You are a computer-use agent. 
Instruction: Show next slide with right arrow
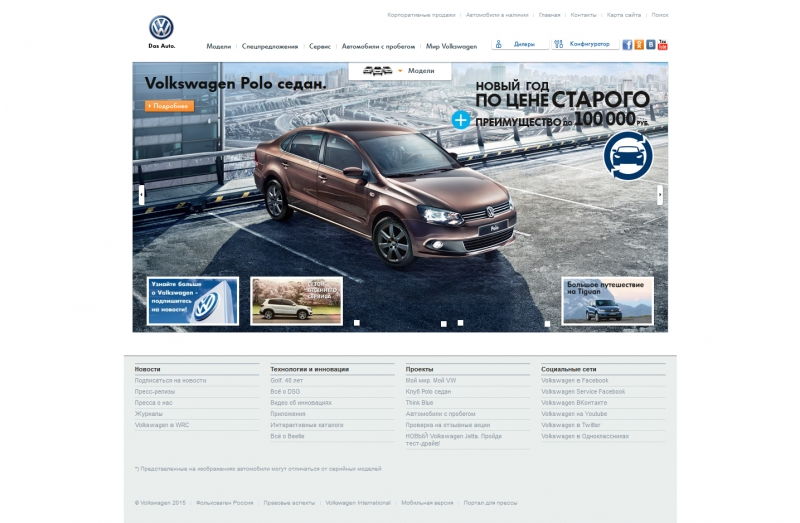coord(660,195)
